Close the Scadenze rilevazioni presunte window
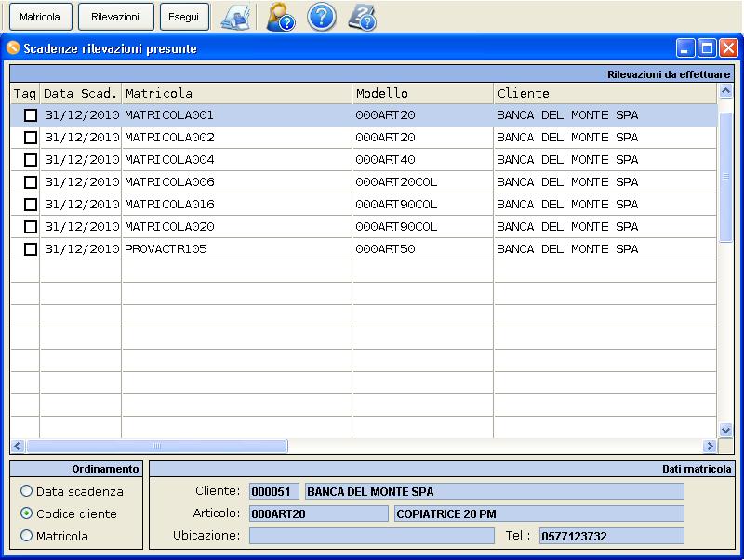Screen dimensions: 744x560 tap(728, 48)
